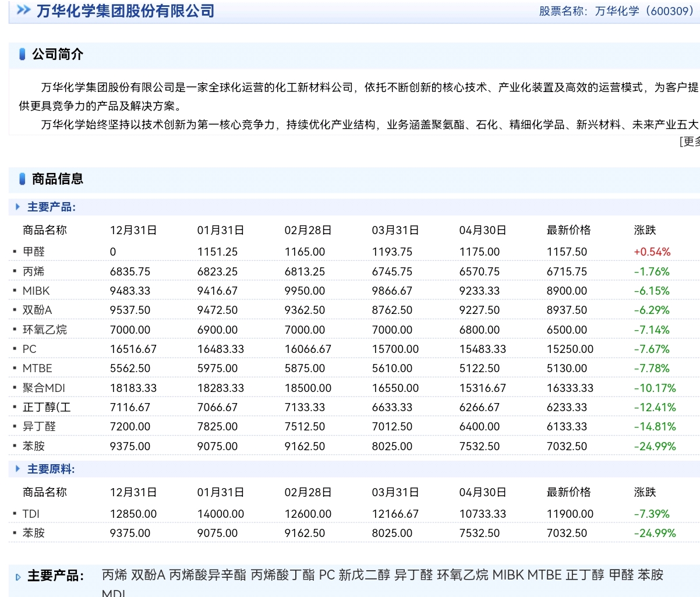Click MTBE product name in table
This screenshot has width=700, height=597.
(37, 368)
